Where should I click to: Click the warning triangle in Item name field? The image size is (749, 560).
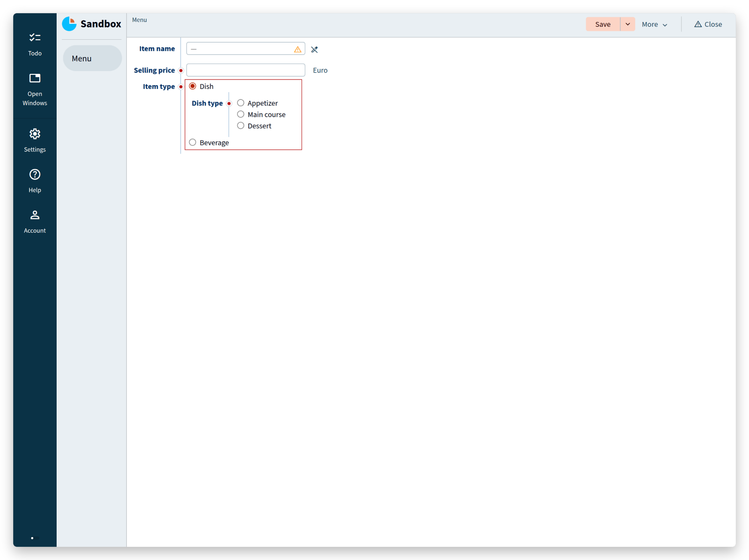(298, 49)
